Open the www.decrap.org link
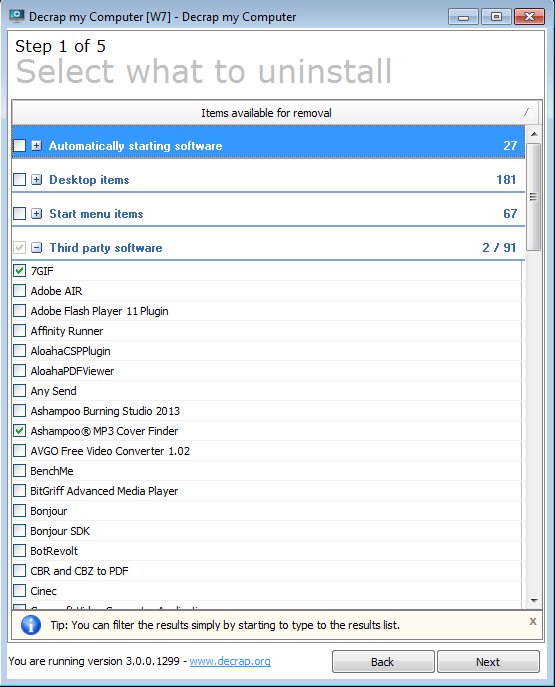This screenshot has height=687, width=555. (230, 661)
